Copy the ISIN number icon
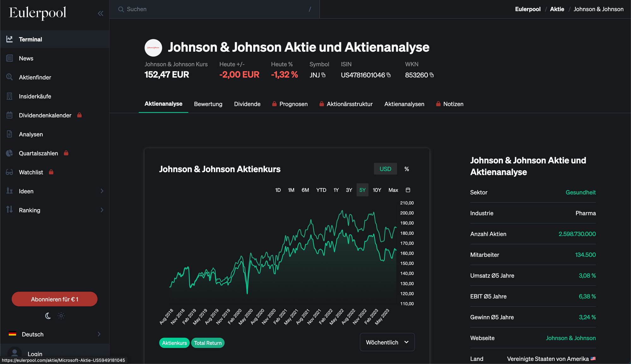631x364 pixels. pos(389,75)
